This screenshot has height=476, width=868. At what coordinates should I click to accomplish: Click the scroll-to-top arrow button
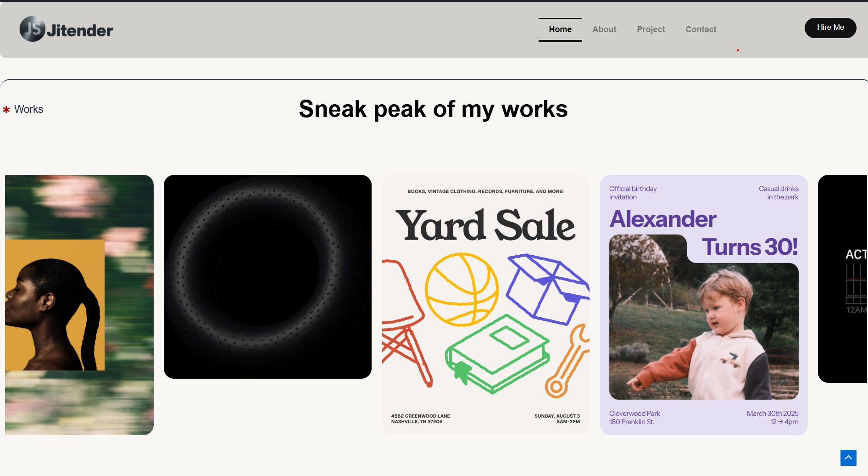(x=848, y=458)
